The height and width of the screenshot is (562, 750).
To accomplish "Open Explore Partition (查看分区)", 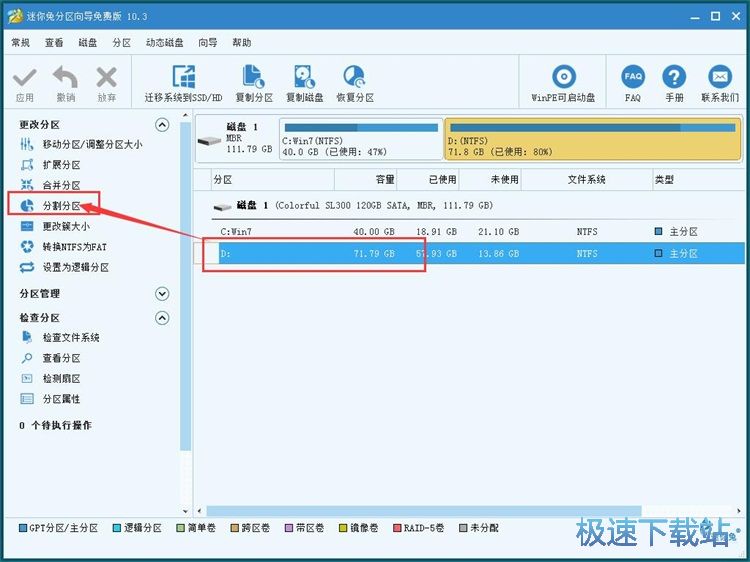I will click(x=61, y=358).
